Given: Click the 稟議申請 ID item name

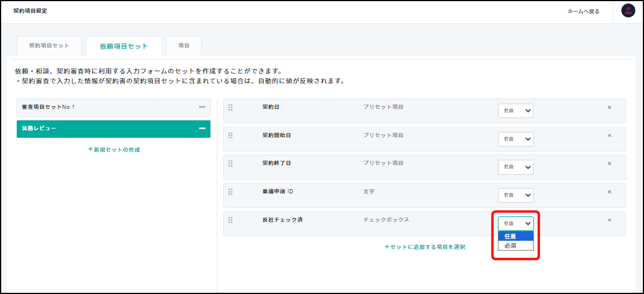Looking at the screenshot, I should click(x=277, y=192).
